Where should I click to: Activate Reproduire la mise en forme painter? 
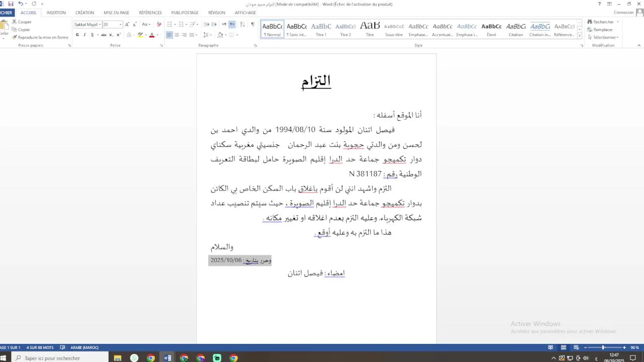(40, 37)
